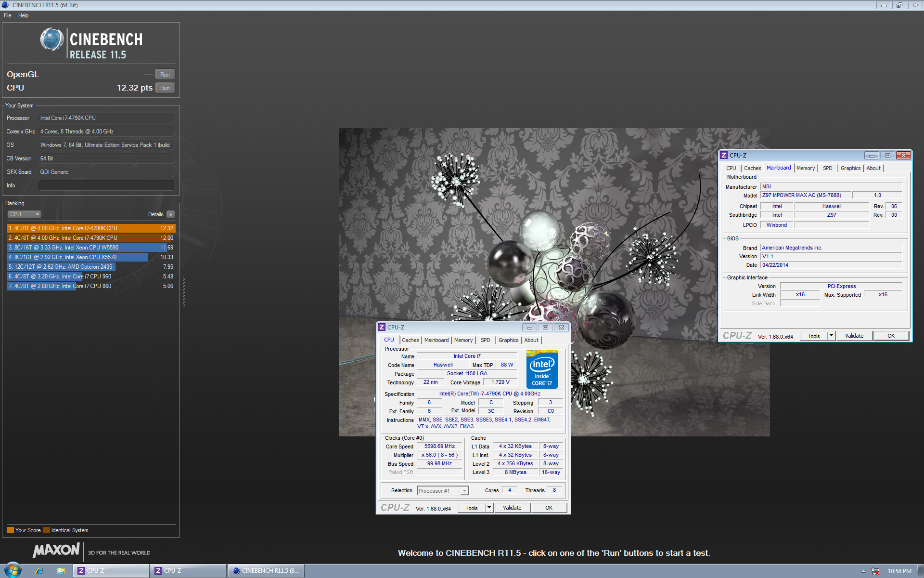
Task: Select ranking row Xeon CPU W5590
Action: point(91,248)
